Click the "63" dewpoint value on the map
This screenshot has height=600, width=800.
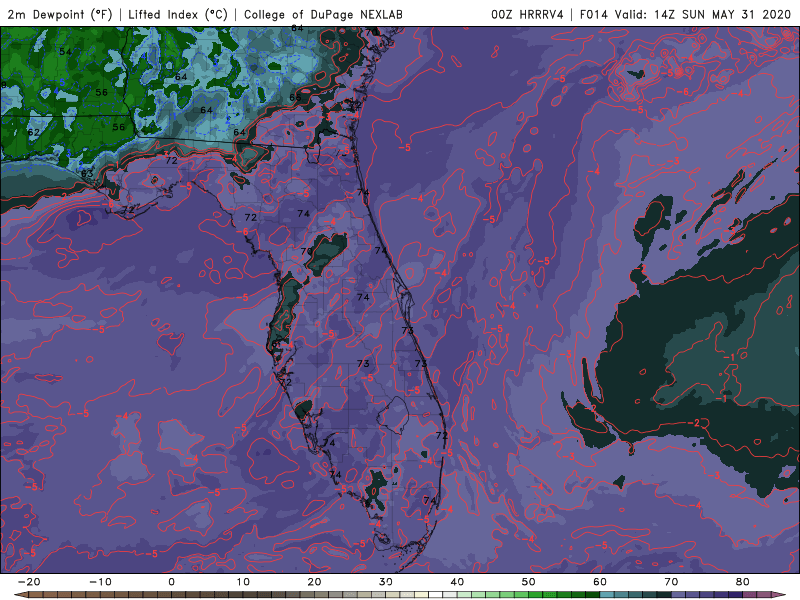coord(87,173)
